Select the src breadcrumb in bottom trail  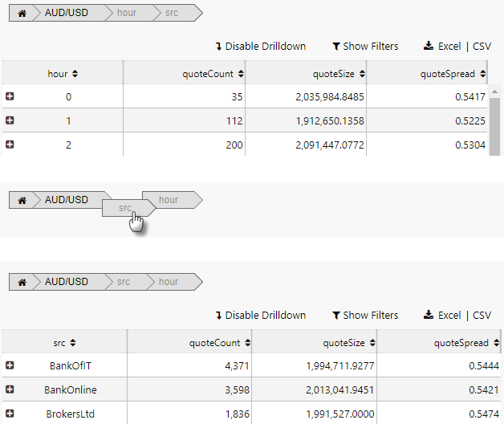[123, 283]
